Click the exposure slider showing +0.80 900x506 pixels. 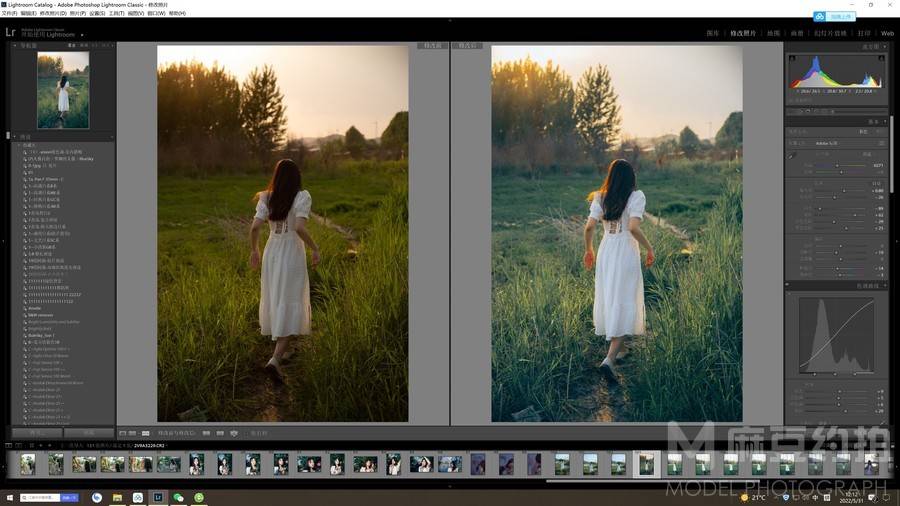(x=841, y=190)
